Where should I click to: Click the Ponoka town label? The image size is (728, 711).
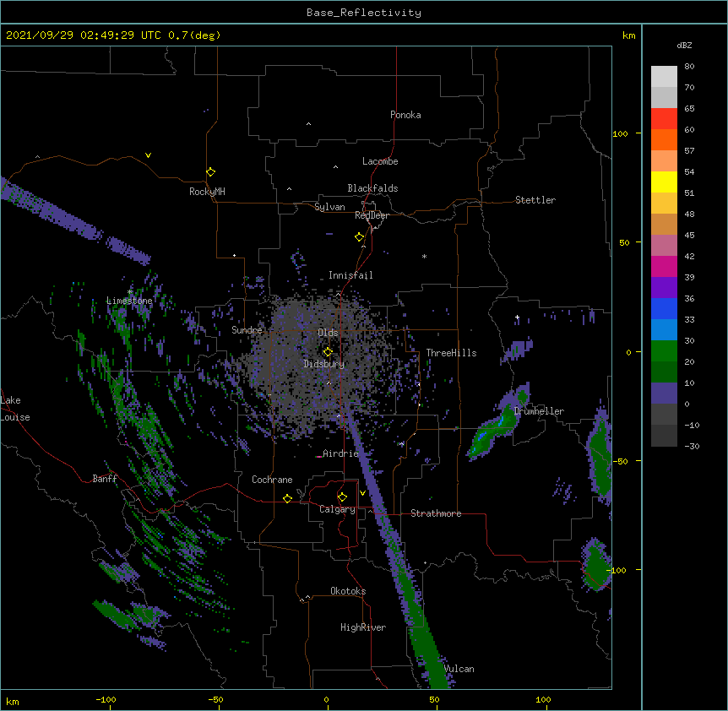pyautogui.click(x=405, y=115)
